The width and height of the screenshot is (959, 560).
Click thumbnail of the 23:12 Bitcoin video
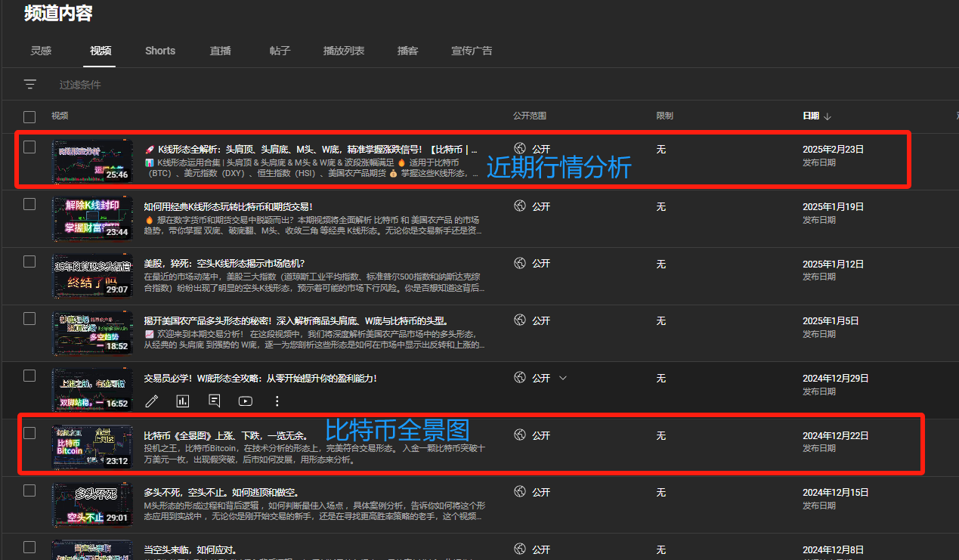pos(92,447)
